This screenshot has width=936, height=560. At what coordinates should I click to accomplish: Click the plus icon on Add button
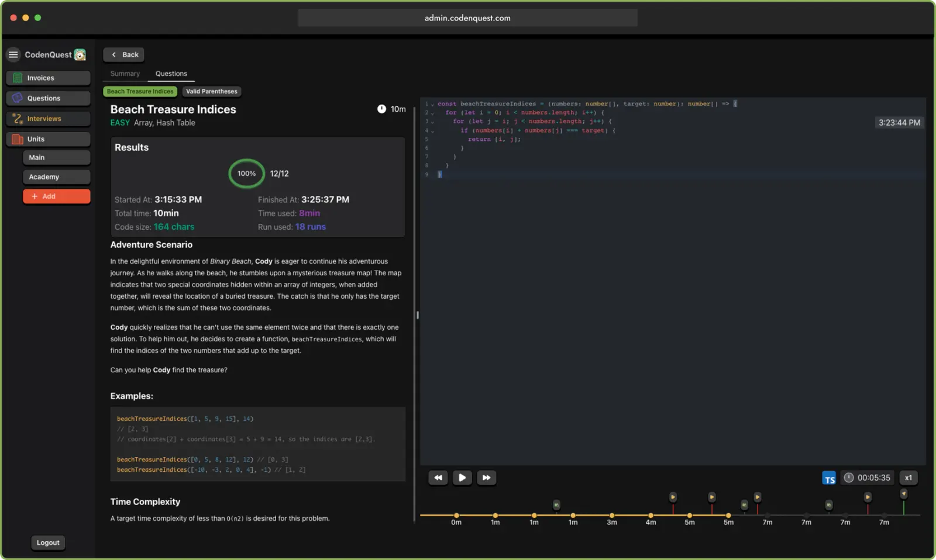[x=35, y=196]
